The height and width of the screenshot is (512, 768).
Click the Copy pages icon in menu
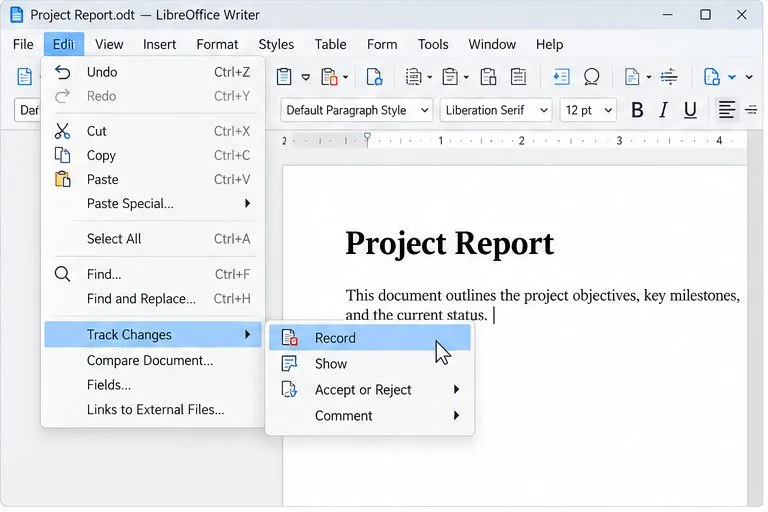pyautogui.click(x=62, y=155)
